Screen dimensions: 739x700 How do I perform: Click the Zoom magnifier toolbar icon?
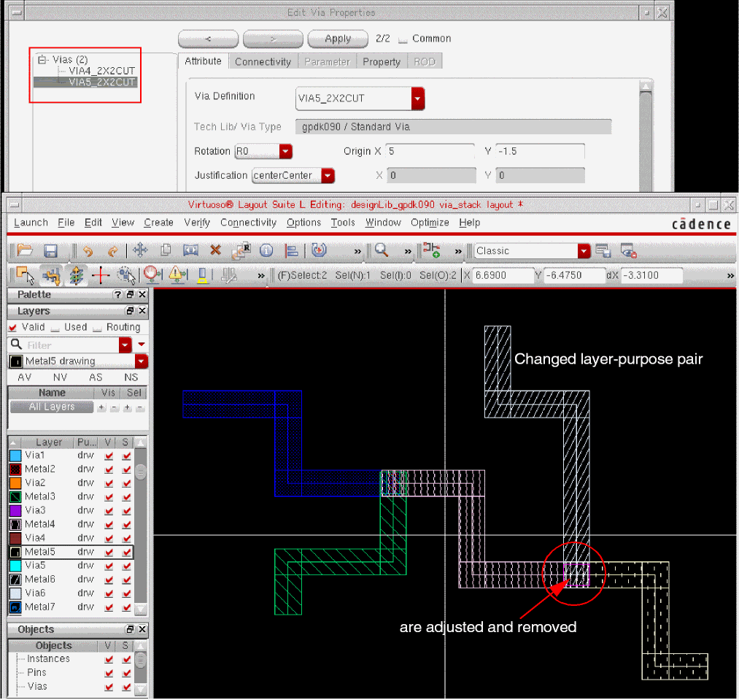pos(382,250)
